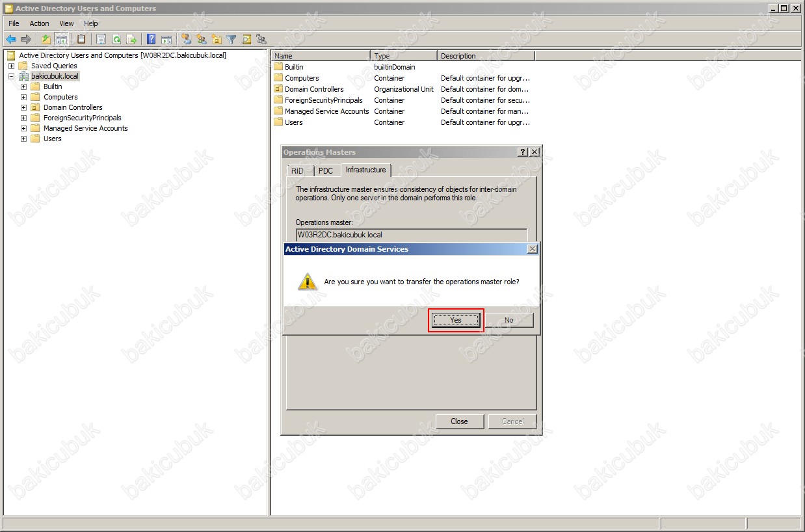The image size is (805, 532).
Task: Click the green Refresh toolbar icon
Action: pos(116,40)
